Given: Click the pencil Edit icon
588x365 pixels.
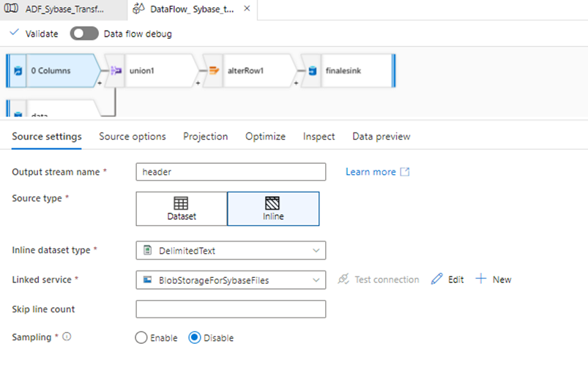Looking at the screenshot, I should 437,279.
